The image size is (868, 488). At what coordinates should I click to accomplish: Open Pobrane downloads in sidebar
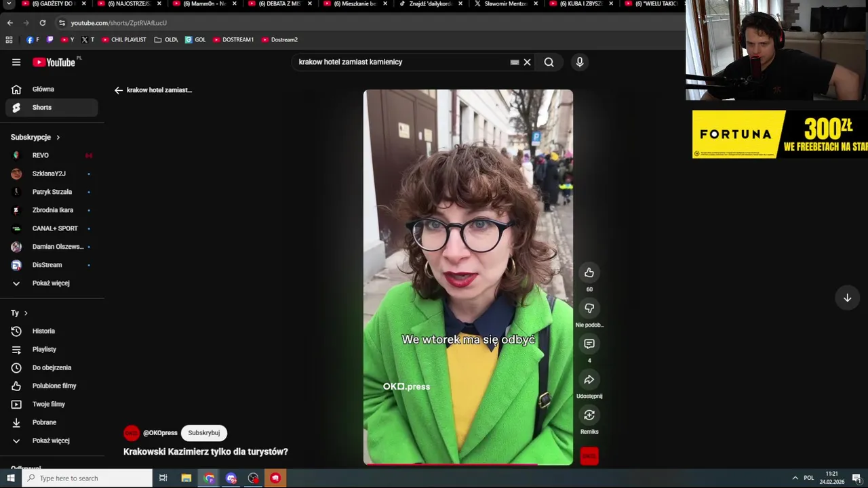tap(52, 422)
